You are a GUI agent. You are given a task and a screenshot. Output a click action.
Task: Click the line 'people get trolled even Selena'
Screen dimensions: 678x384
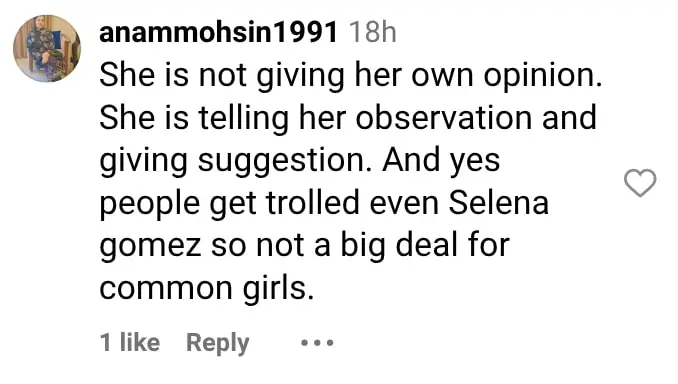pos(324,204)
